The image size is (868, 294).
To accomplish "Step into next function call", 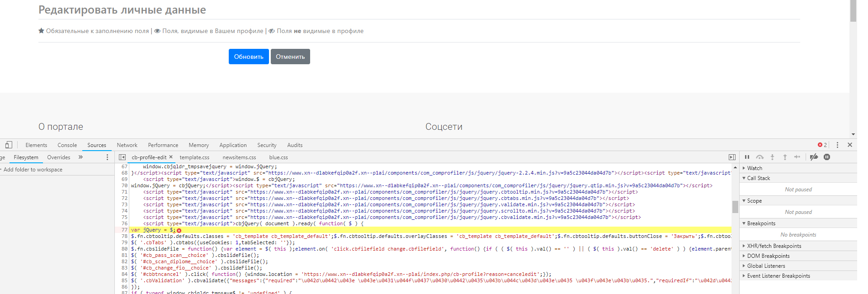I will pyautogui.click(x=772, y=157).
